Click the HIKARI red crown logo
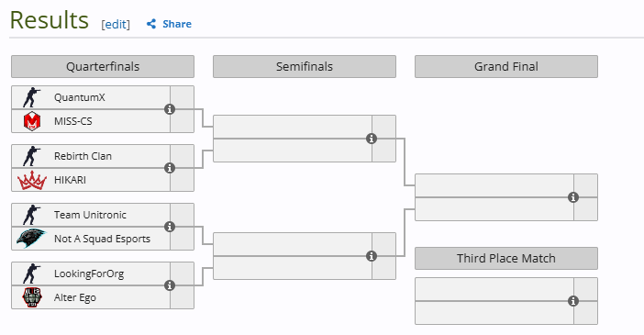 [x=32, y=180]
